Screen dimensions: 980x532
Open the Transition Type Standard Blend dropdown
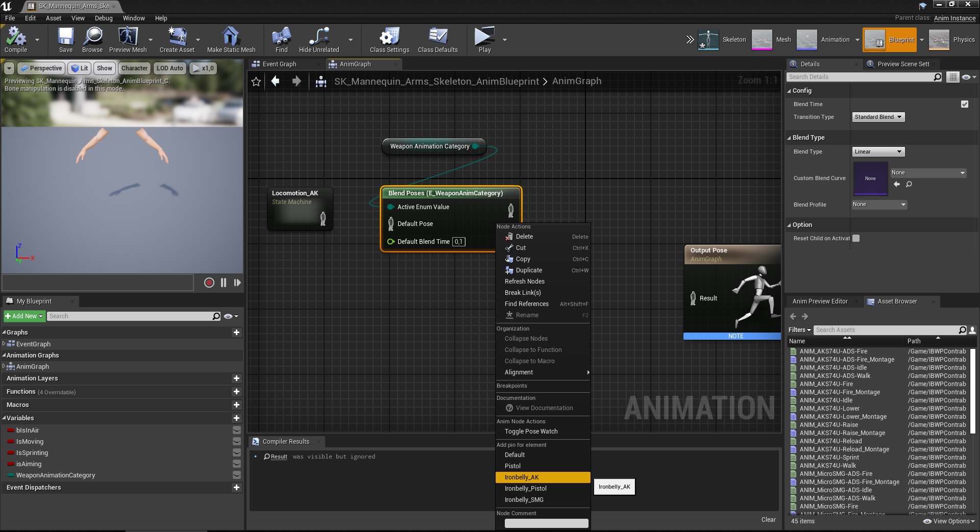pos(878,117)
